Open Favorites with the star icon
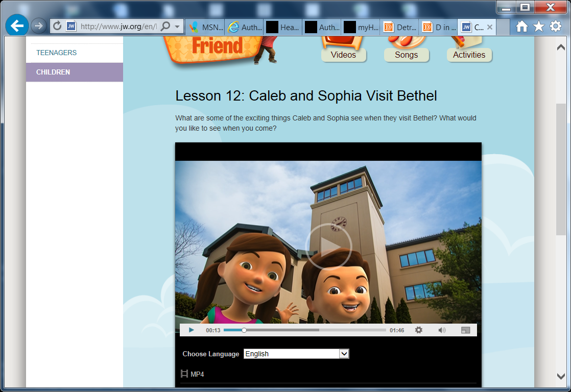Screen dimensions: 571x392 (x=539, y=26)
